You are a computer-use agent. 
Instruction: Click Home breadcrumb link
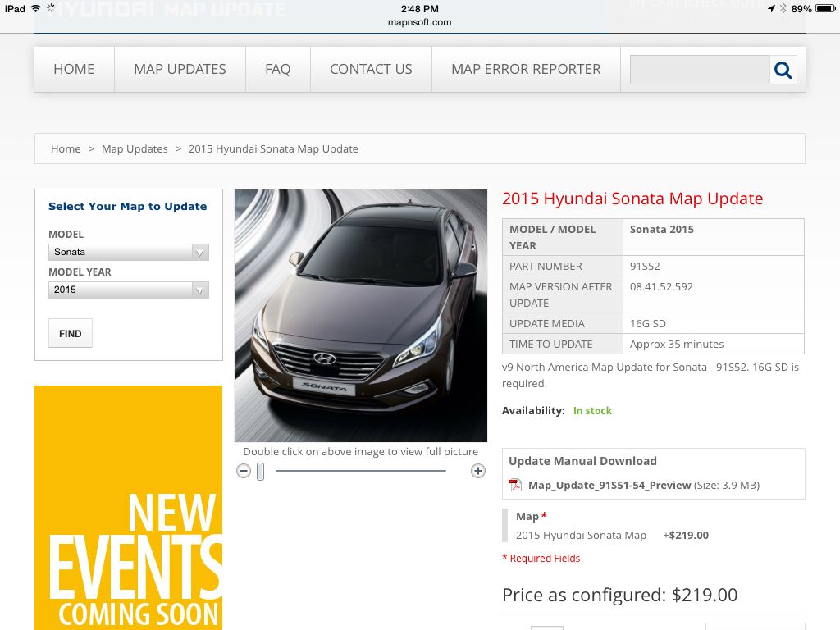click(66, 149)
